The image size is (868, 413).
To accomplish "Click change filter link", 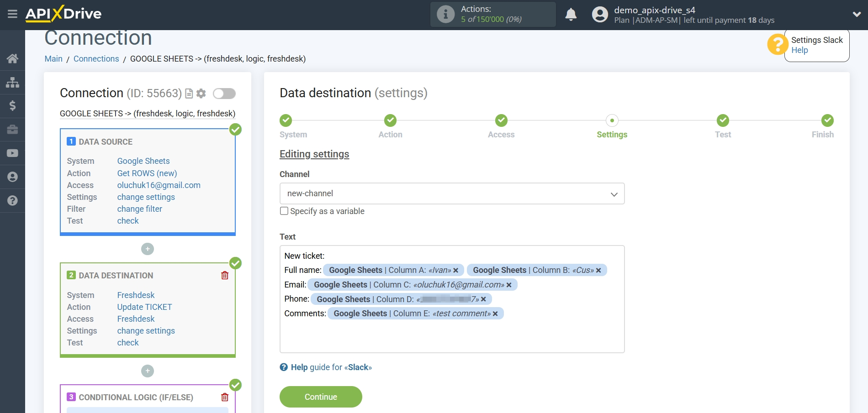I will [140, 209].
